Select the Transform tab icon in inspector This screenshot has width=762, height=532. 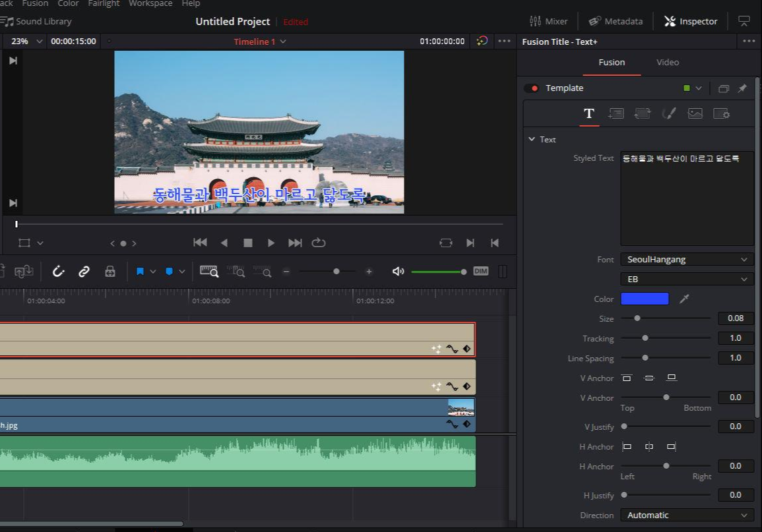click(x=643, y=113)
